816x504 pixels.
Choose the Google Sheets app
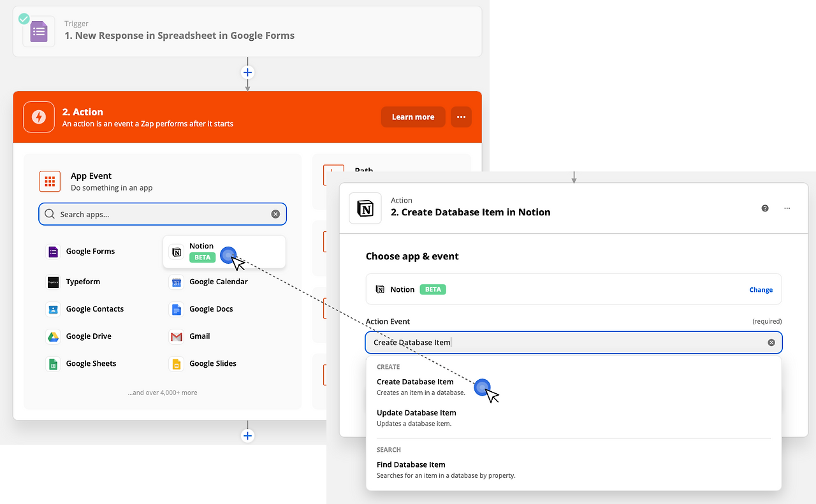coord(82,364)
